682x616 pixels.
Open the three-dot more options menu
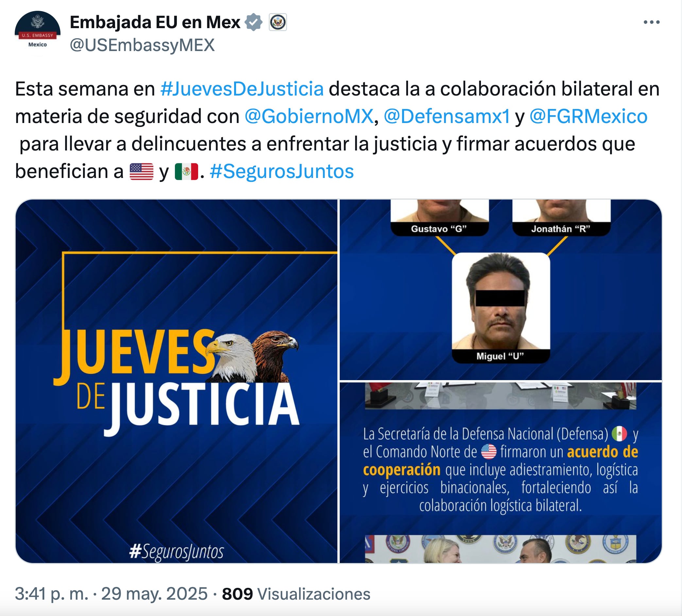(x=651, y=22)
